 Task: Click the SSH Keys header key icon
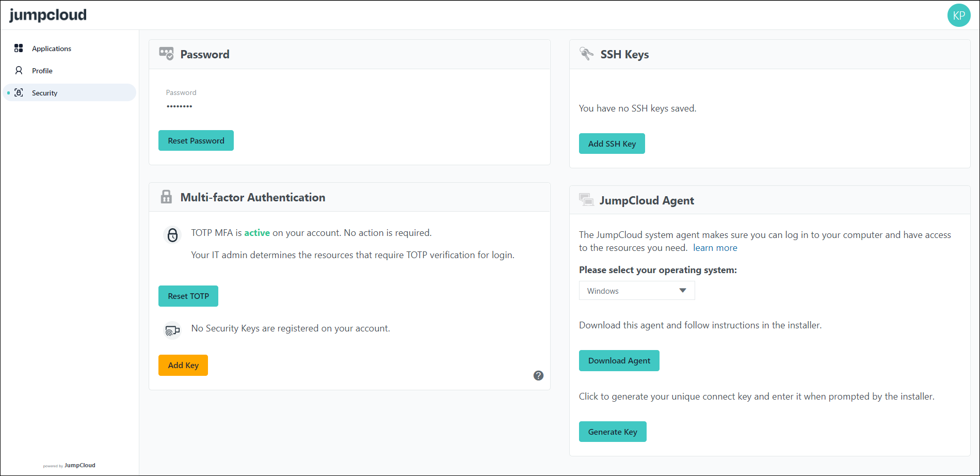click(586, 54)
